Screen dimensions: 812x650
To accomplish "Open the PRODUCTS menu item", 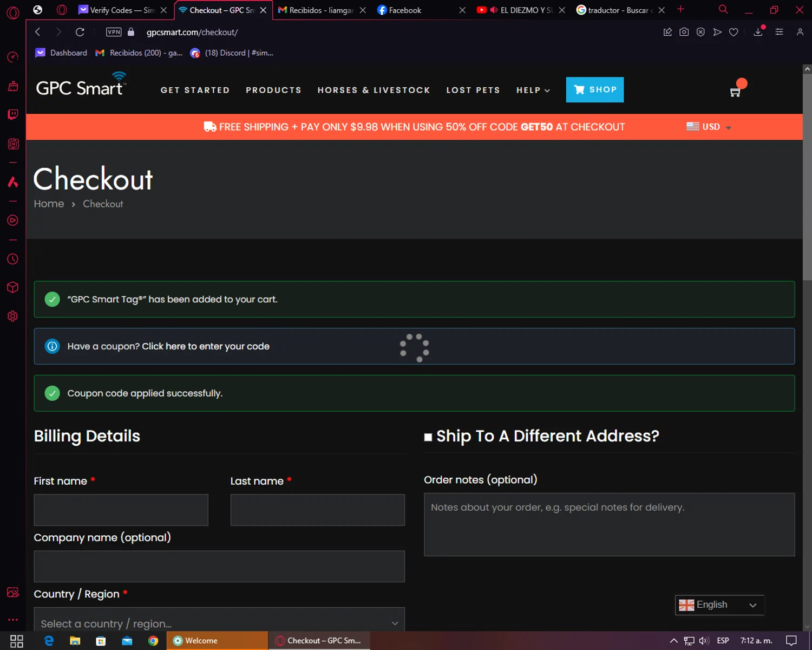I will [x=273, y=90].
